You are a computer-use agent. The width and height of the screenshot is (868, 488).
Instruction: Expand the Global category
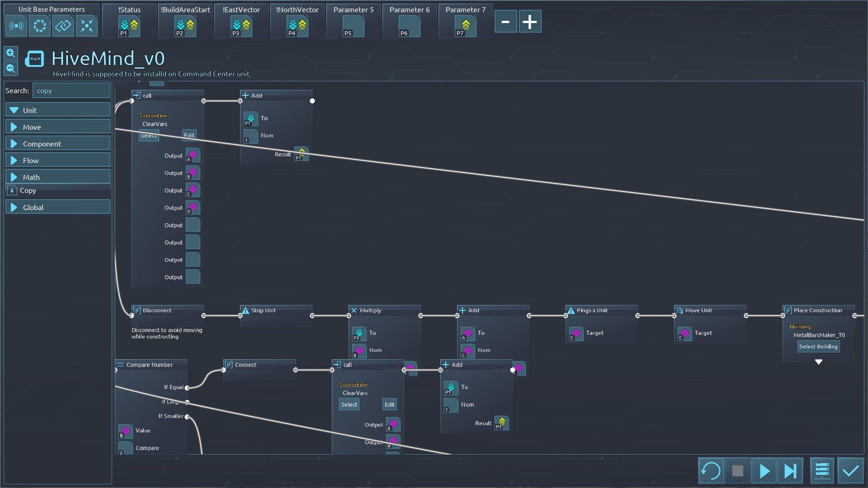[x=58, y=207]
